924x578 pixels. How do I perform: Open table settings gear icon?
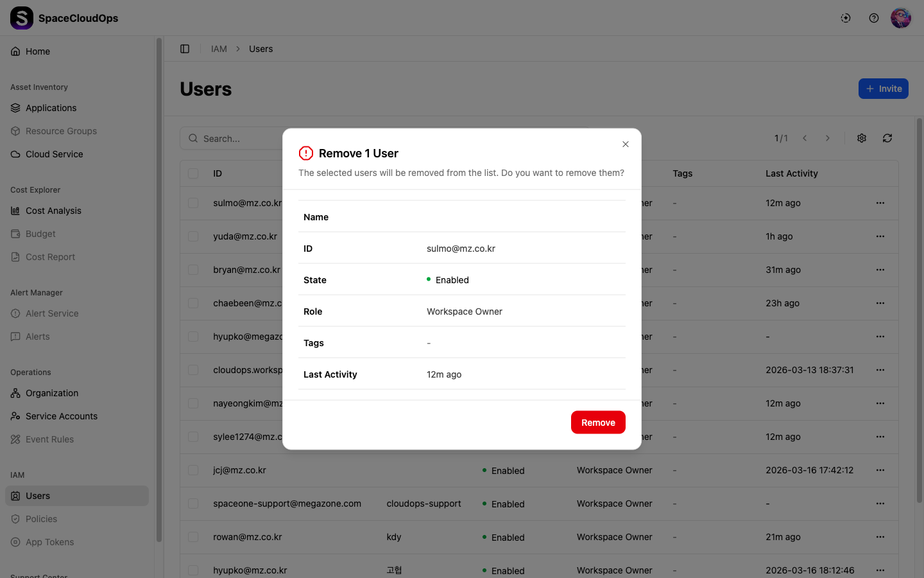coord(862,138)
